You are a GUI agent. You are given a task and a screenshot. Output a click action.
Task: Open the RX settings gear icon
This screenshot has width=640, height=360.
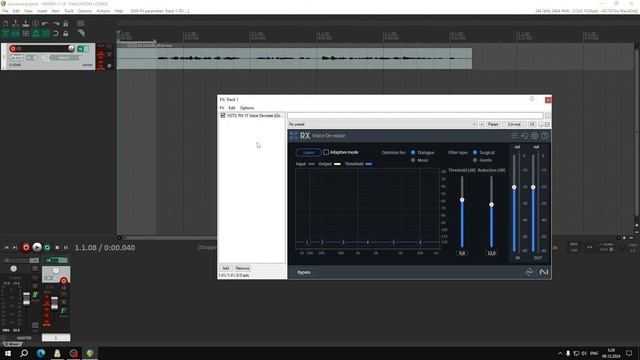point(535,136)
